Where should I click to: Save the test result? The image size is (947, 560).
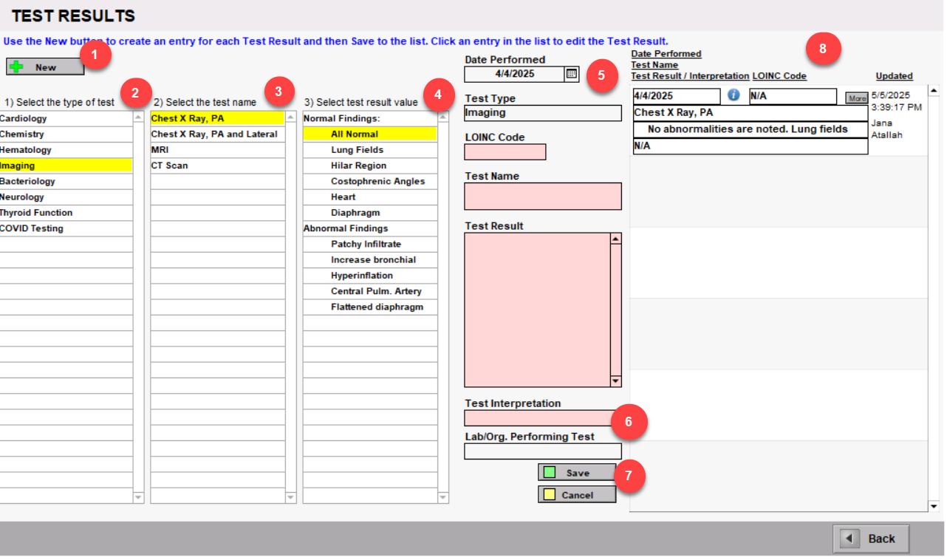pos(576,473)
